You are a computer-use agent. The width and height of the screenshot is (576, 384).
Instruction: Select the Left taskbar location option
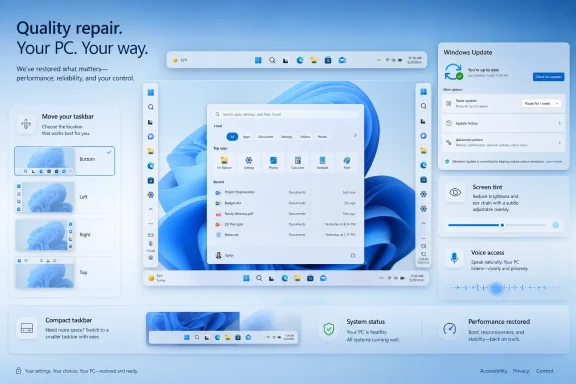coord(65,197)
